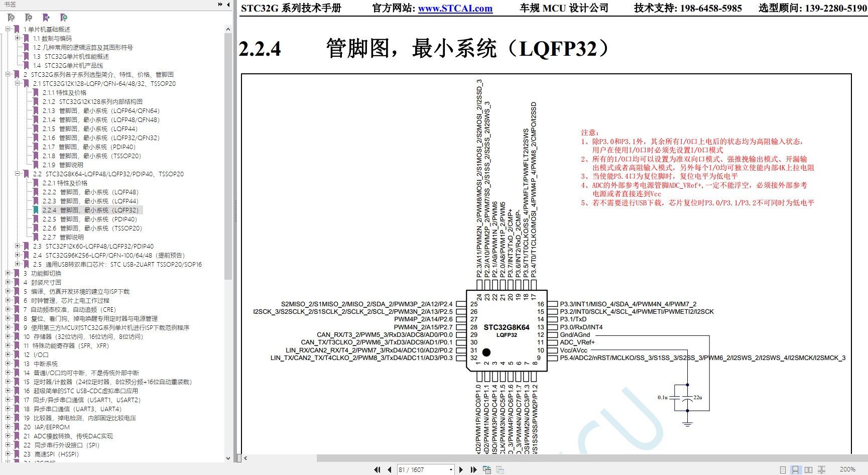Expand chapter 3 功能脚切换 node
The width and height of the screenshot is (868, 475).
[8, 274]
